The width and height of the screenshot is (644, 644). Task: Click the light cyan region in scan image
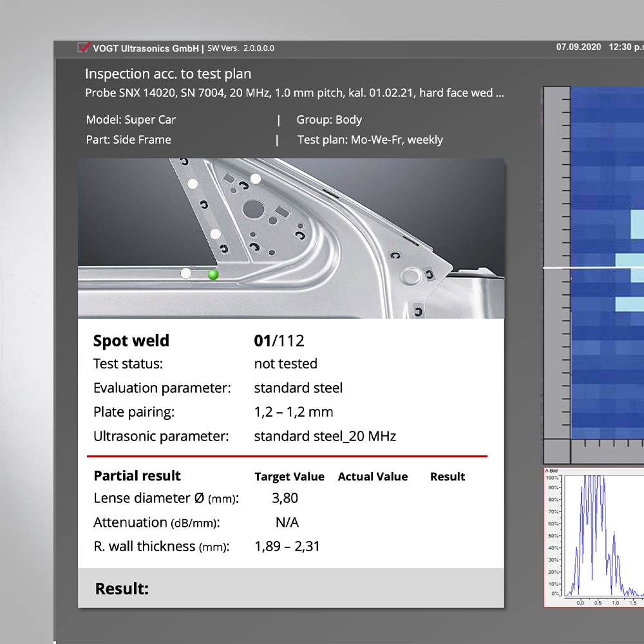coord(636,225)
